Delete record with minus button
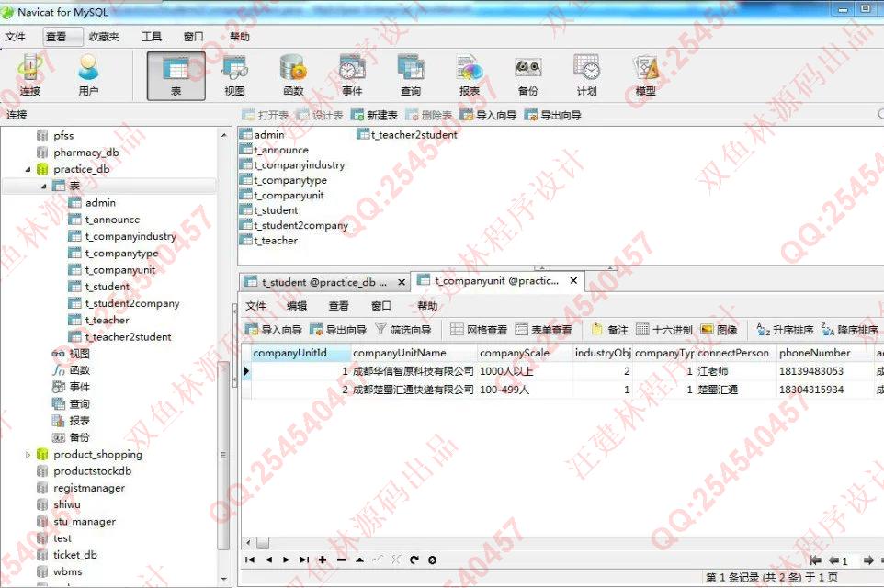This screenshot has width=884, height=588. click(341, 560)
